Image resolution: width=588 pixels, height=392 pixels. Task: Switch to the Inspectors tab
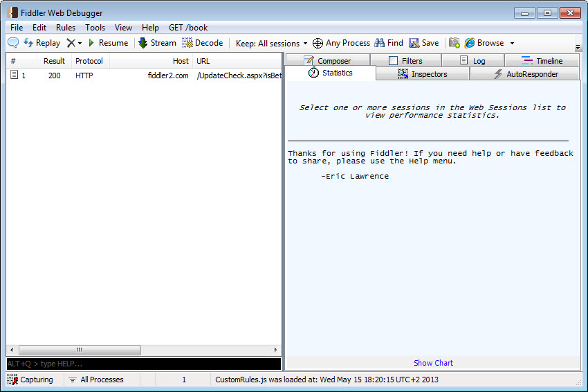422,74
